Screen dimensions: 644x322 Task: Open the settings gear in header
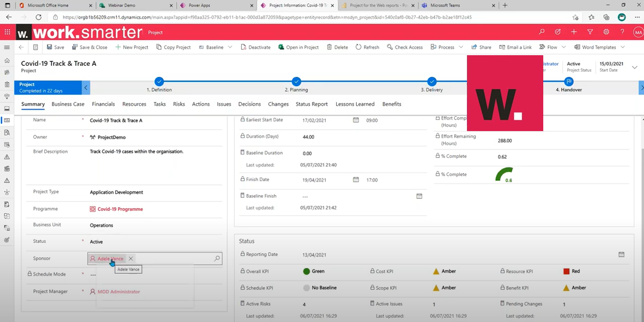[x=606, y=32]
